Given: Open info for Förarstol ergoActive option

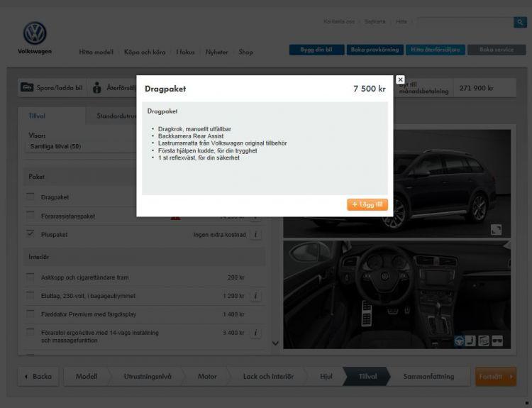Looking at the screenshot, I should (x=255, y=333).
